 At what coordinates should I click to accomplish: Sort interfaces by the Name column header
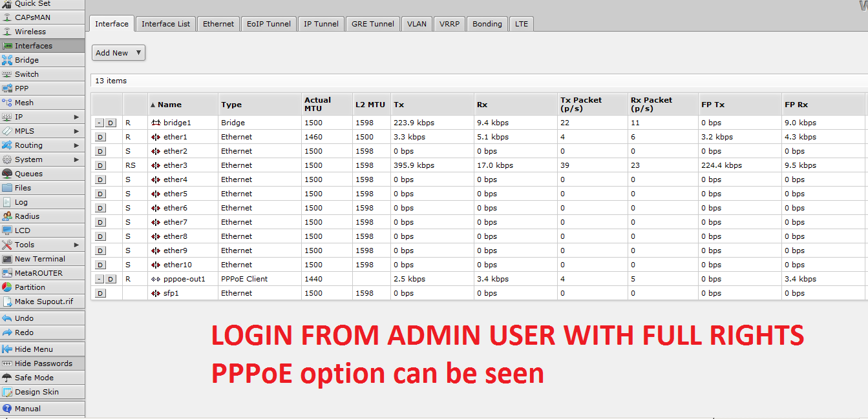point(168,104)
